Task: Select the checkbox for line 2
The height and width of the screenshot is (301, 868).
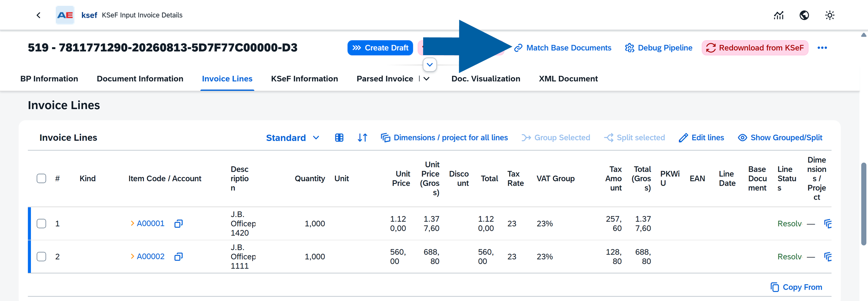Action: click(41, 257)
